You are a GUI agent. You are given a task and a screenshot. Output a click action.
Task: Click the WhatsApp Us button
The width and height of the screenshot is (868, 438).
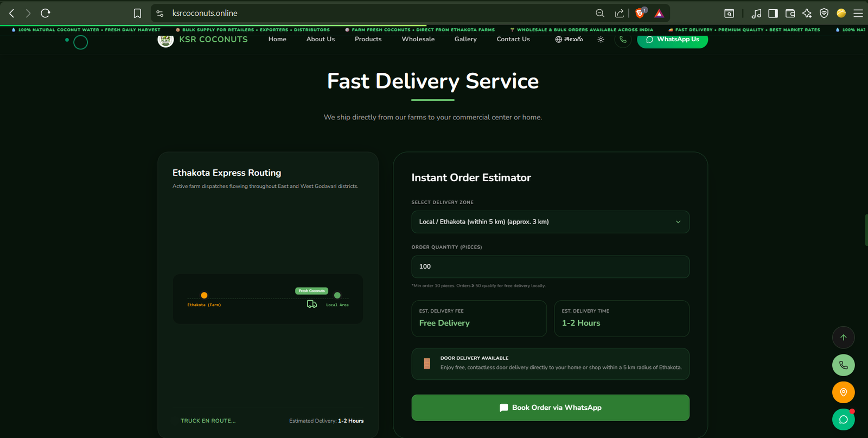click(x=672, y=39)
